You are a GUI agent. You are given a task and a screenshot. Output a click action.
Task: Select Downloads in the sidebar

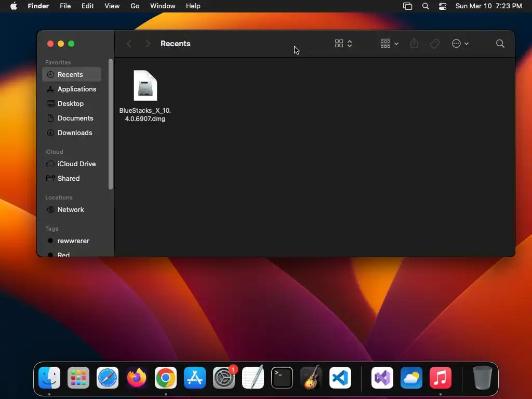coord(72,132)
